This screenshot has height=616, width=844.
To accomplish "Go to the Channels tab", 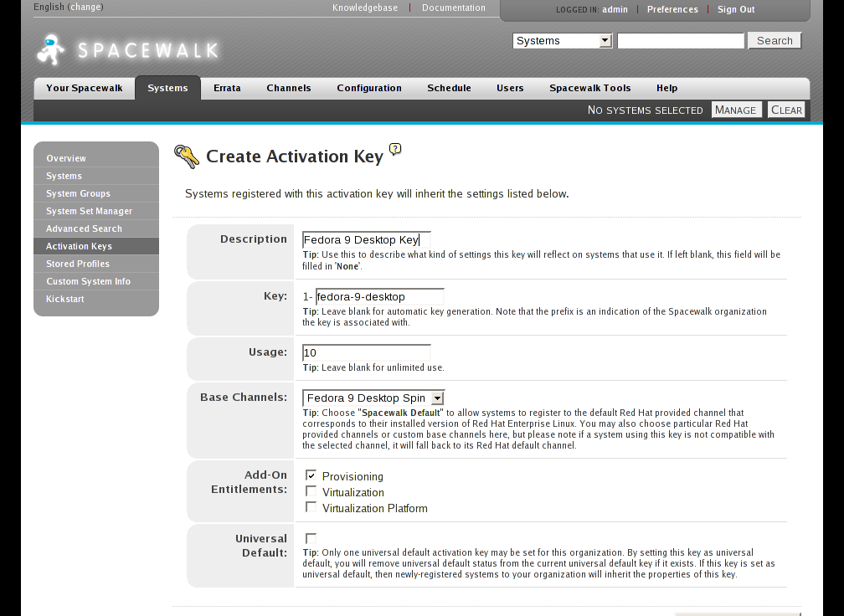I will click(x=289, y=88).
